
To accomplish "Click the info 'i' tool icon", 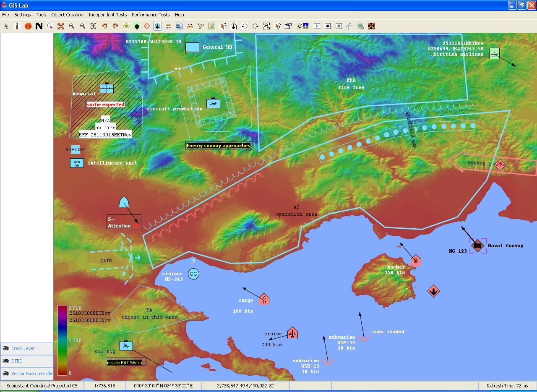I will point(17,26).
